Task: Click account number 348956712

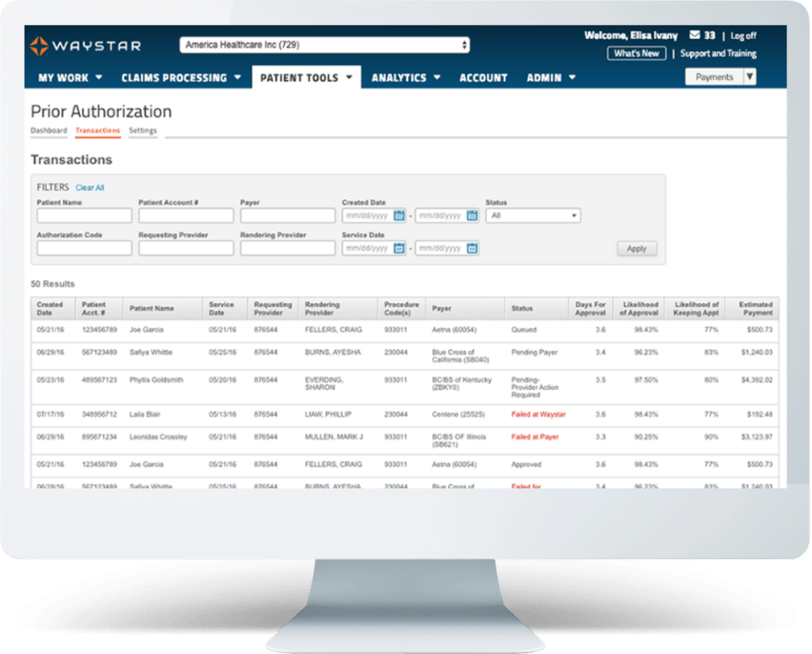Action: pos(99,415)
